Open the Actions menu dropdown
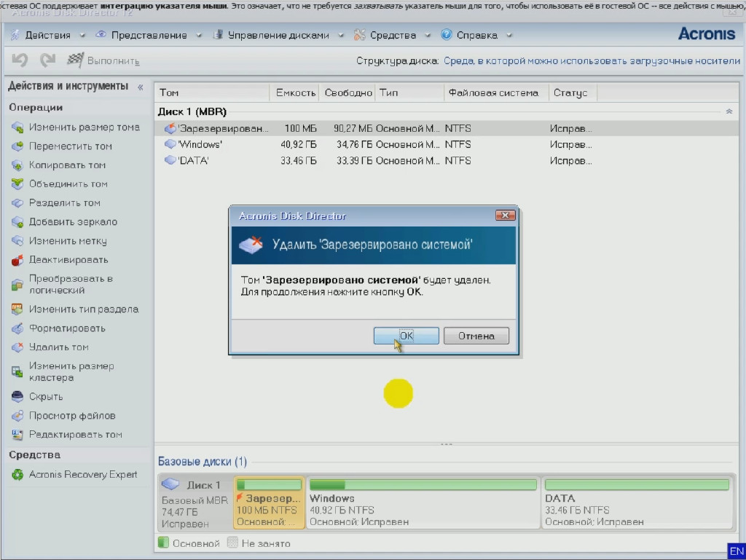This screenshot has height=560, width=746. pyautogui.click(x=47, y=35)
